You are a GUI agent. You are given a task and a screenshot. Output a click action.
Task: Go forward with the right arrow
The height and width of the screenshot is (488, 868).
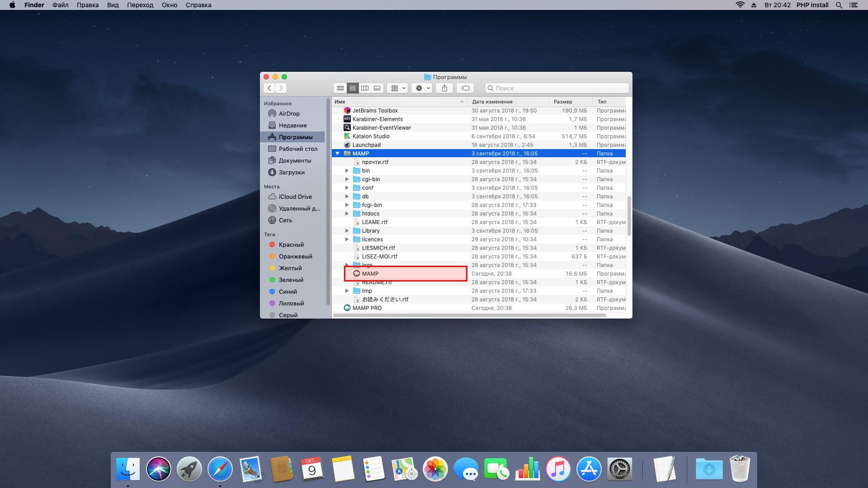point(281,88)
